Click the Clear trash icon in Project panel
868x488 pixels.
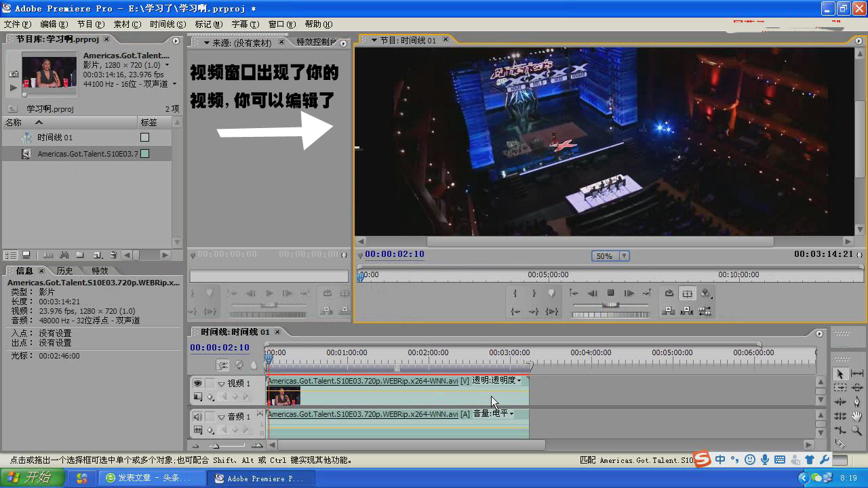tap(113, 255)
